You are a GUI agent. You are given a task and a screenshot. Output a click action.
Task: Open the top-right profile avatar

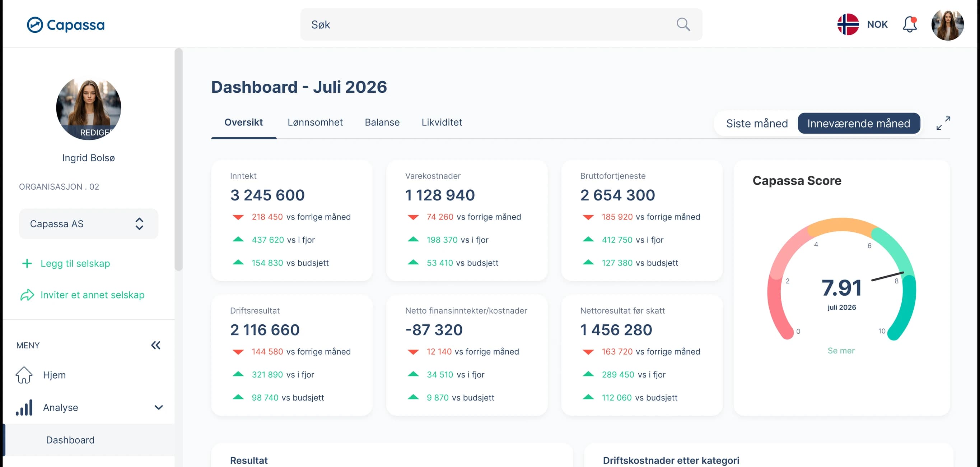coord(947,25)
